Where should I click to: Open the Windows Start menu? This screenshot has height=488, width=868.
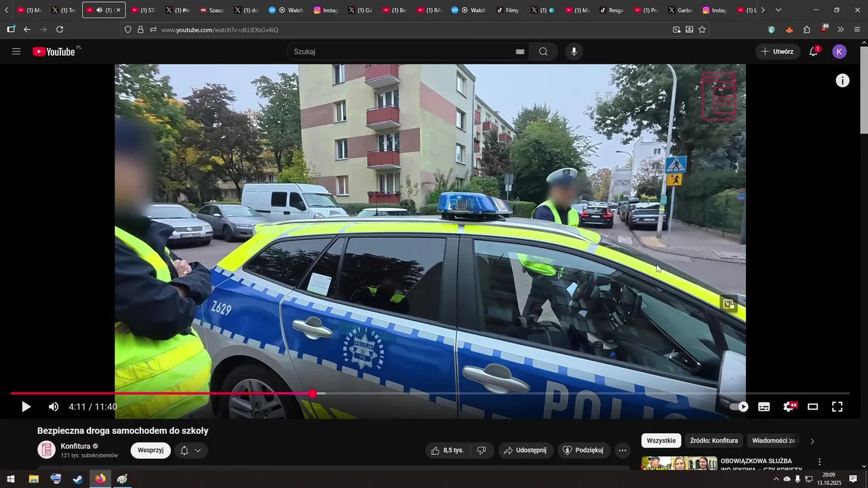point(11,479)
